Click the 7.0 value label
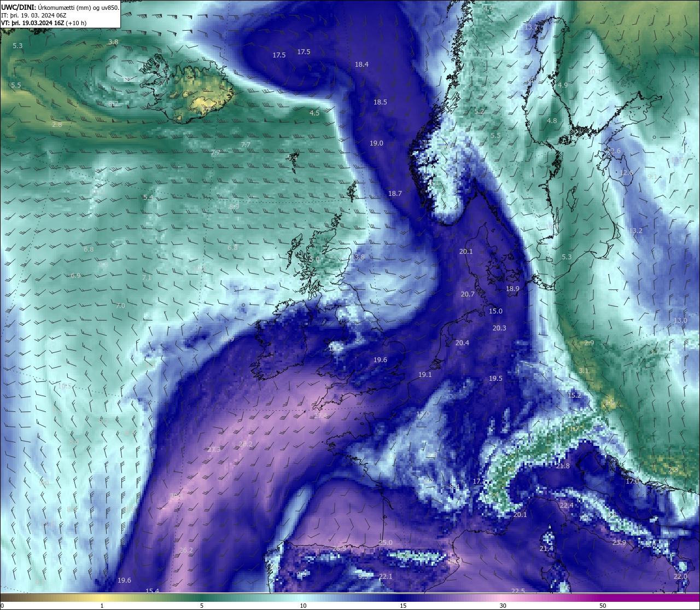The height and width of the screenshot is (610, 700). [120, 305]
